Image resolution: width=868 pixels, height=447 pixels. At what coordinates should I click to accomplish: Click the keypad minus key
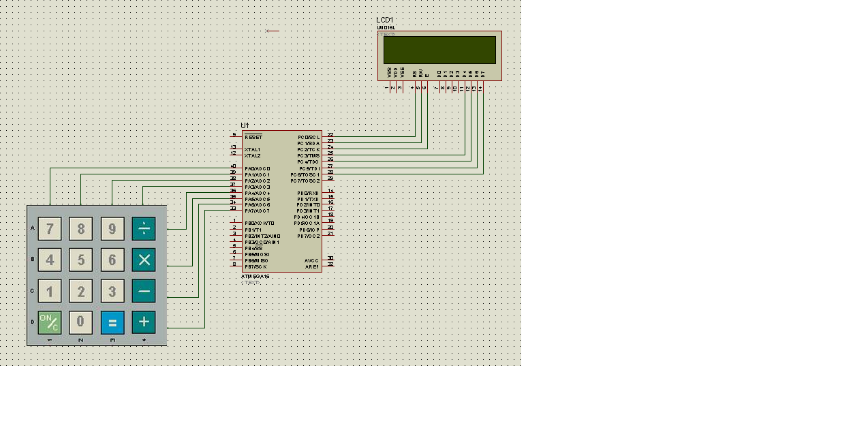[x=144, y=291]
